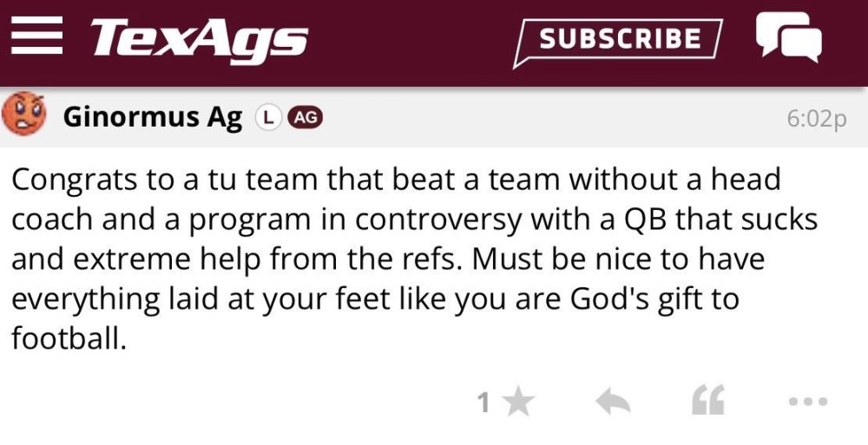Click the circled L badge
Image resolution: width=868 pixels, height=445 pixels.
tap(267, 117)
